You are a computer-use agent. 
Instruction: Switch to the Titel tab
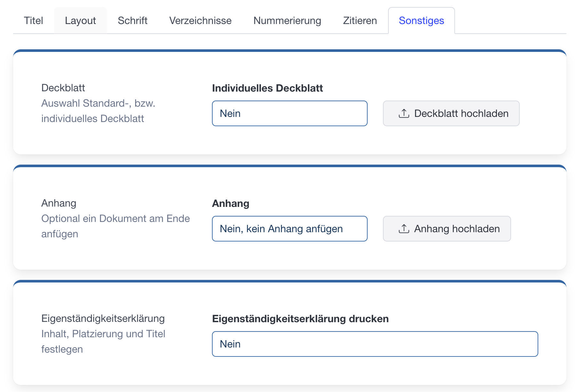(x=33, y=20)
